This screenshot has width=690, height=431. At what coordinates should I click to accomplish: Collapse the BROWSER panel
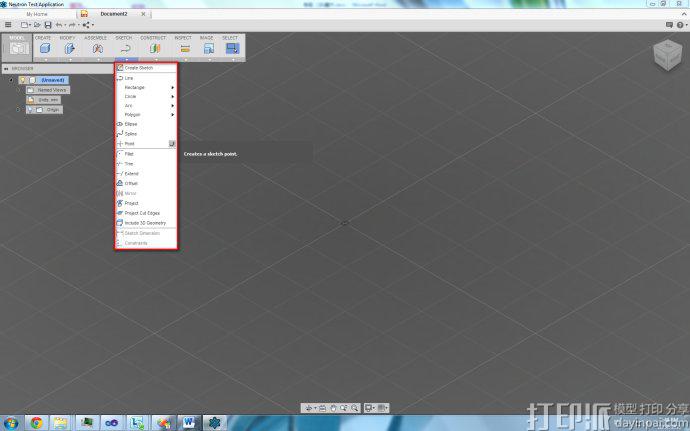tap(6, 69)
